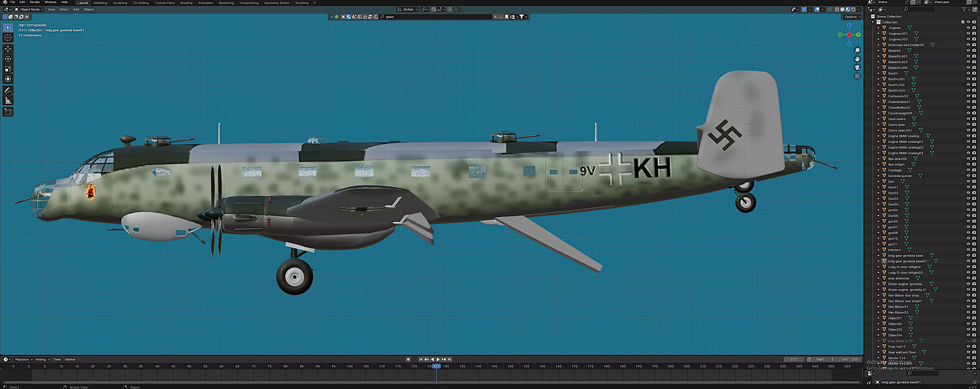Open the viewport Add menu
The height and width of the screenshot is (389, 980).
[76, 9]
